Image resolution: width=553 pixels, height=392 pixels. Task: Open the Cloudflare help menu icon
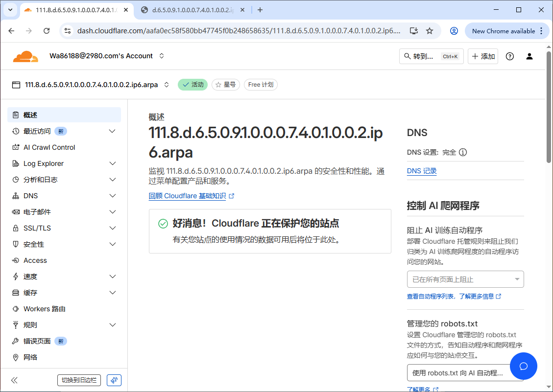tap(509, 56)
